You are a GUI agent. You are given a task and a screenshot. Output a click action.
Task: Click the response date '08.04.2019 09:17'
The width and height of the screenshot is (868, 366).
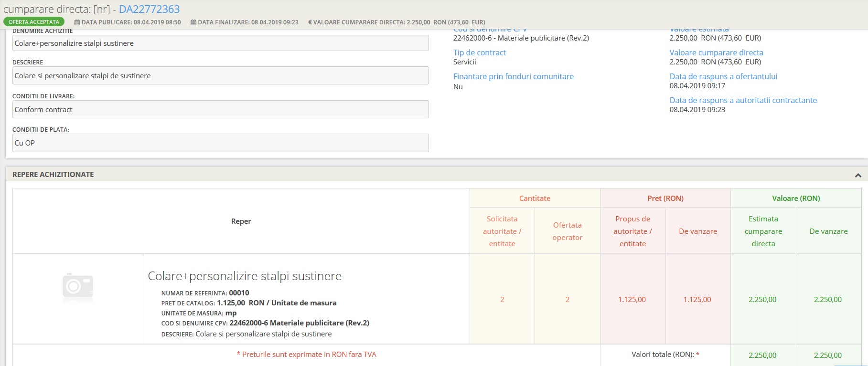pos(697,86)
